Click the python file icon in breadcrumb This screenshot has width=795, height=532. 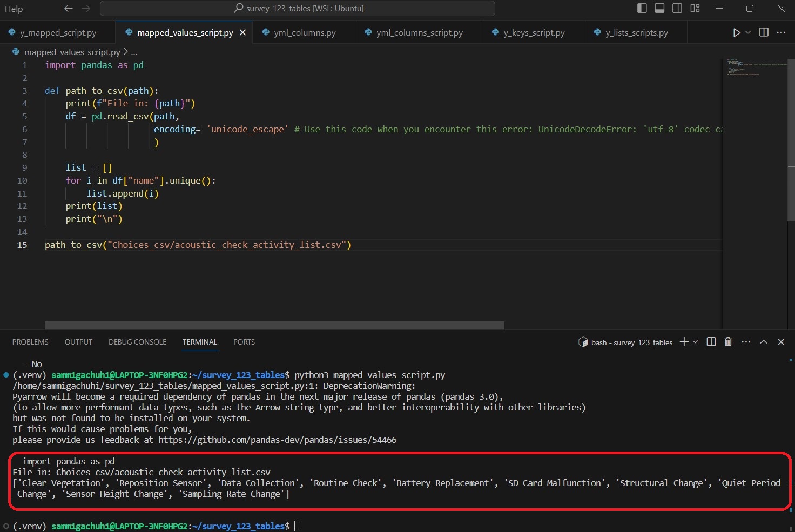coord(16,52)
